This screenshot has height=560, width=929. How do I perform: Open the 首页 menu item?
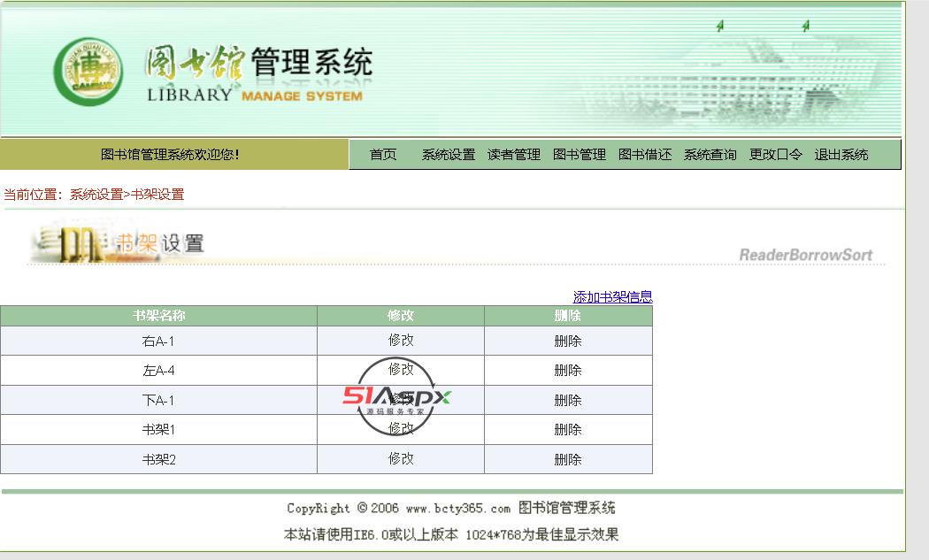pos(383,155)
